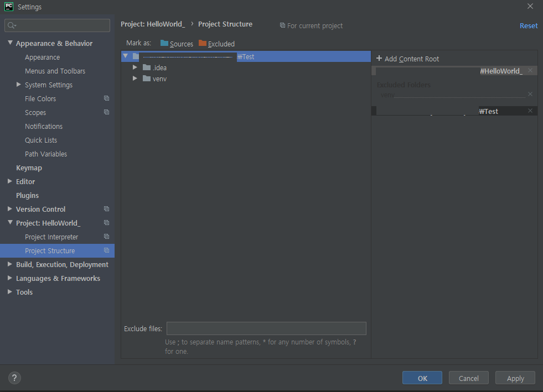The image size is (543, 392).
Task: Click the search magnifier icon
Action: [x=12, y=25]
